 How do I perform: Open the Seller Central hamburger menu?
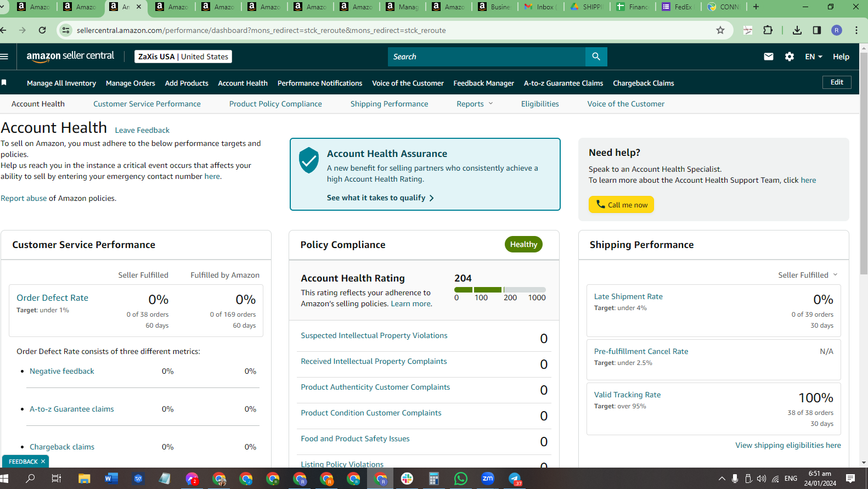click(4, 56)
